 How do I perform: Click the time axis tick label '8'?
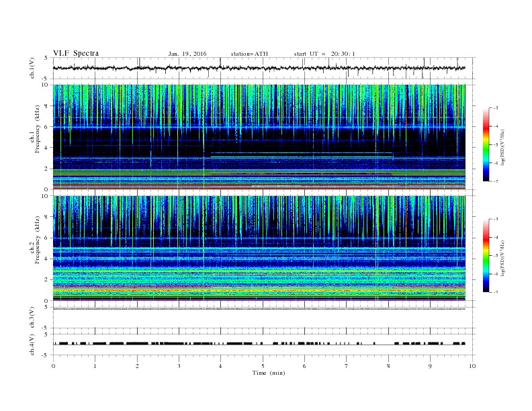(388, 366)
